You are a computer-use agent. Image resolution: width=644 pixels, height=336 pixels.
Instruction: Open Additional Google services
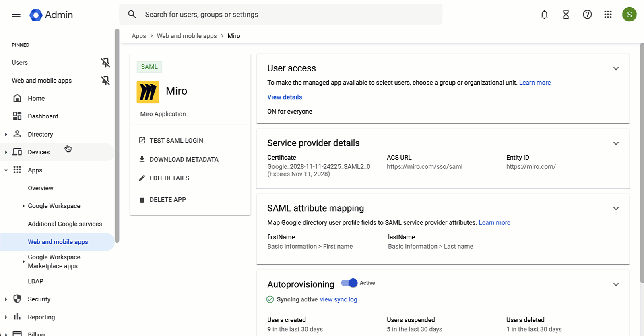pyautogui.click(x=65, y=224)
